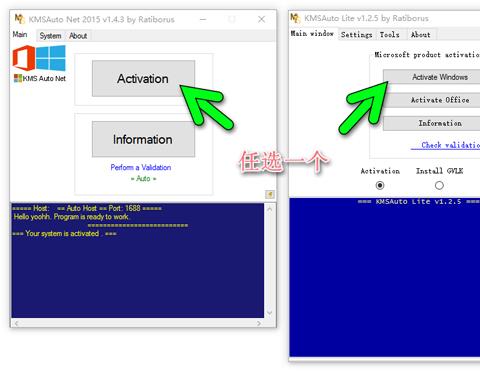Click the small yellow icon above the console scrollbar
Screen dimensions: 480x372
[x=270, y=194]
